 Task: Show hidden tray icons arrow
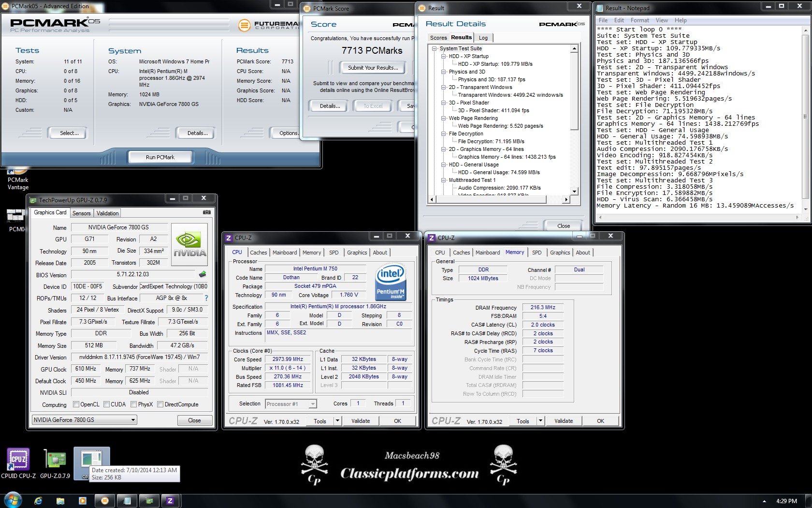pos(764,501)
